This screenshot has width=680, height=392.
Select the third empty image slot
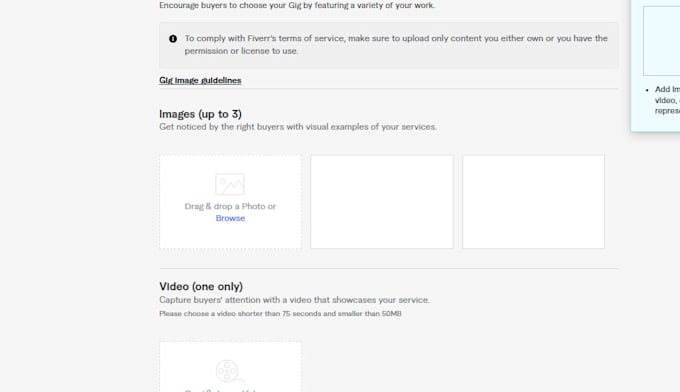coord(533,202)
